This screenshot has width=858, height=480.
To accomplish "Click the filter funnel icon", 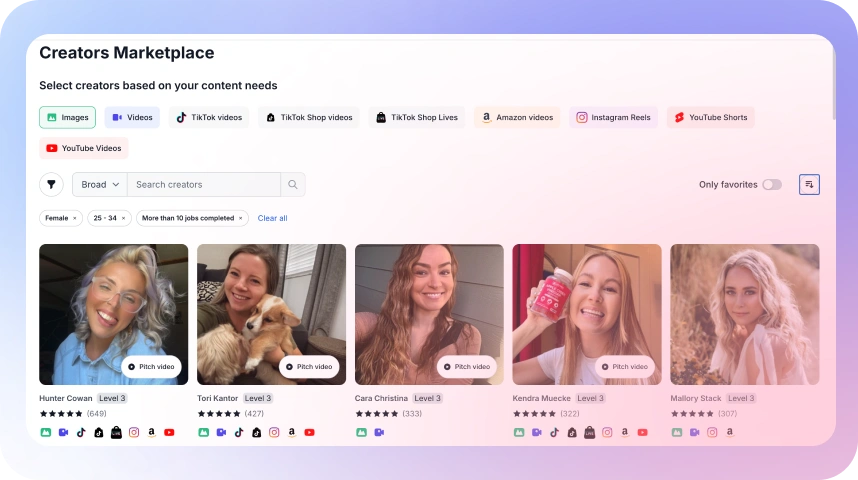I will [x=51, y=185].
